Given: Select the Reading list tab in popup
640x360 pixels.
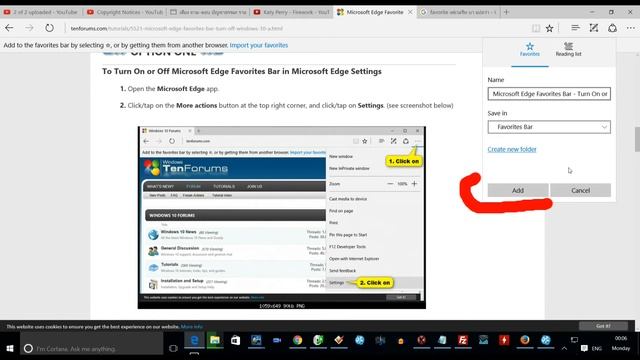Looking at the screenshot, I should pos(568,49).
